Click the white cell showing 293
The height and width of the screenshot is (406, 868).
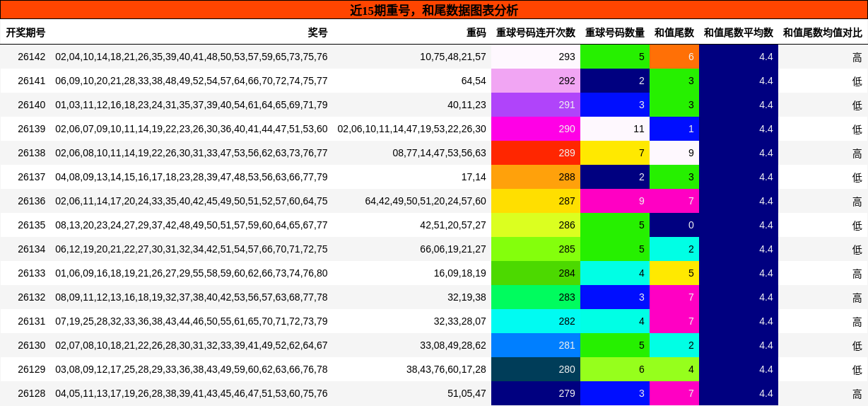[x=536, y=57]
